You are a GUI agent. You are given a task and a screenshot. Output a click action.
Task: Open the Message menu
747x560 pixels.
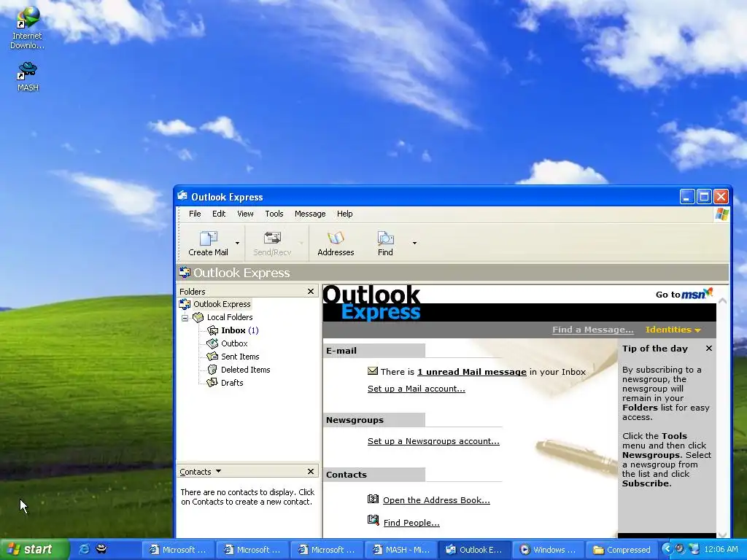tap(310, 214)
